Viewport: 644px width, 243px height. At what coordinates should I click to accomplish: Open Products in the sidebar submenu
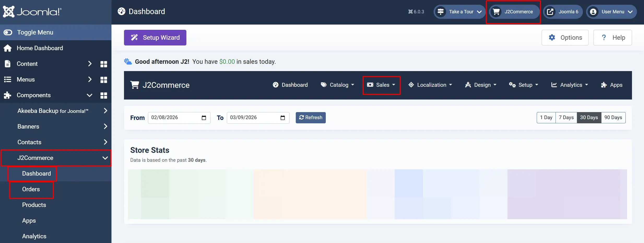34,205
